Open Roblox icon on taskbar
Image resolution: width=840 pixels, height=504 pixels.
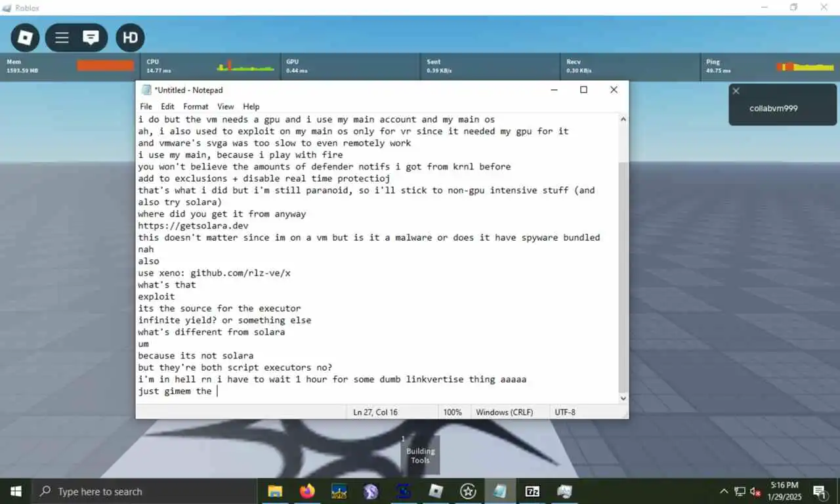pos(436,491)
